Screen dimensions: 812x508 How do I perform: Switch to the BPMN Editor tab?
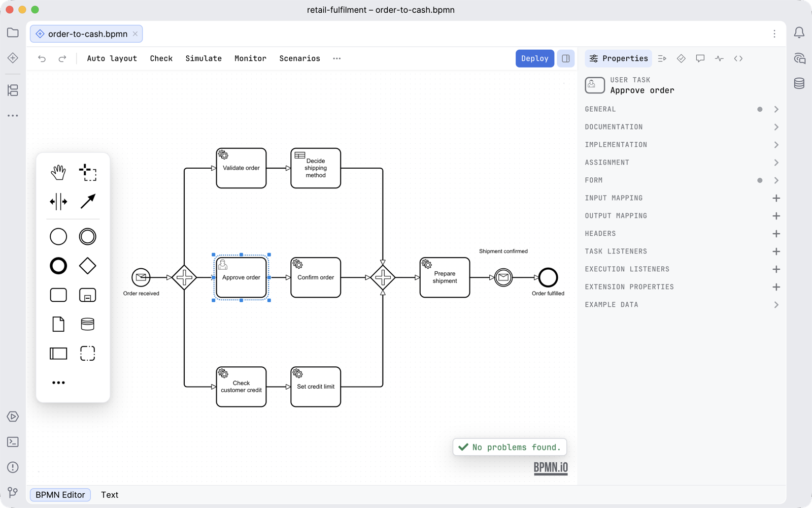[60, 495]
